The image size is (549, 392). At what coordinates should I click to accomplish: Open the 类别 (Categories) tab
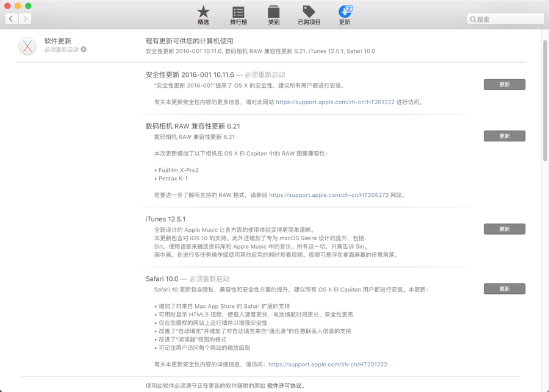tap(273, 15)
